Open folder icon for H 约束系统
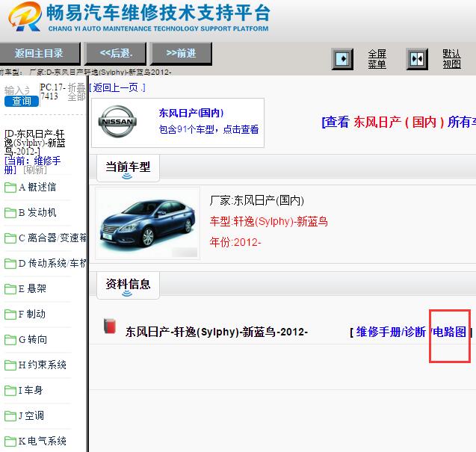476x452 pixels. (10, 365)
